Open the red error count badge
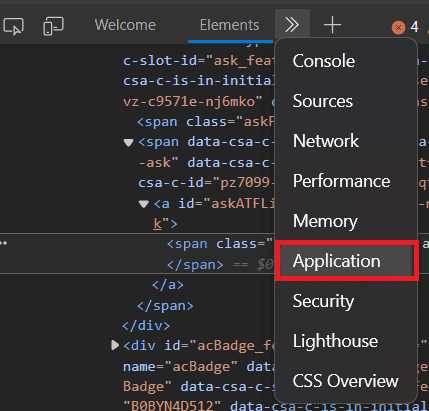Viewport: 429px width, 411px height. click(405, 27)
